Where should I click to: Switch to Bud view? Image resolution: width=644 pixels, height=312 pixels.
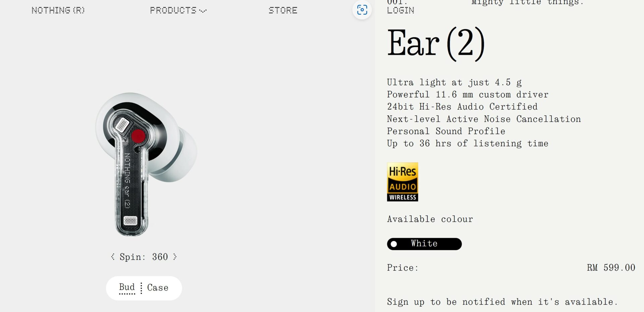coord(127,288)
